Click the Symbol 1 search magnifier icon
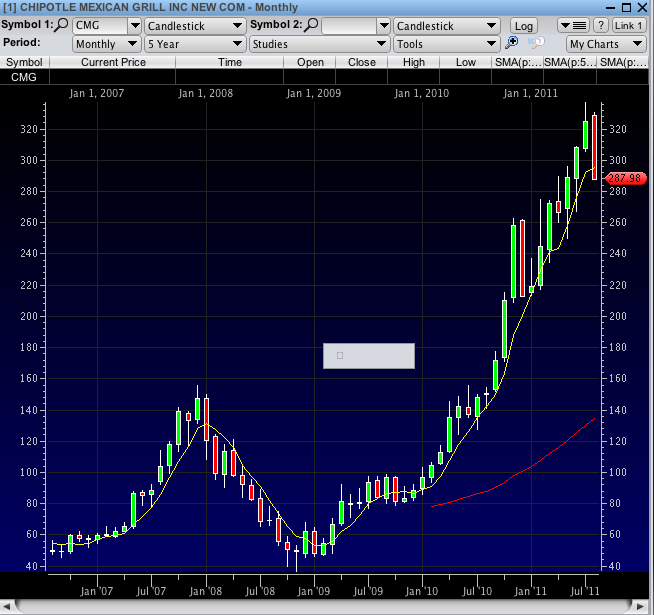654x615 pixels. [61, 25]
